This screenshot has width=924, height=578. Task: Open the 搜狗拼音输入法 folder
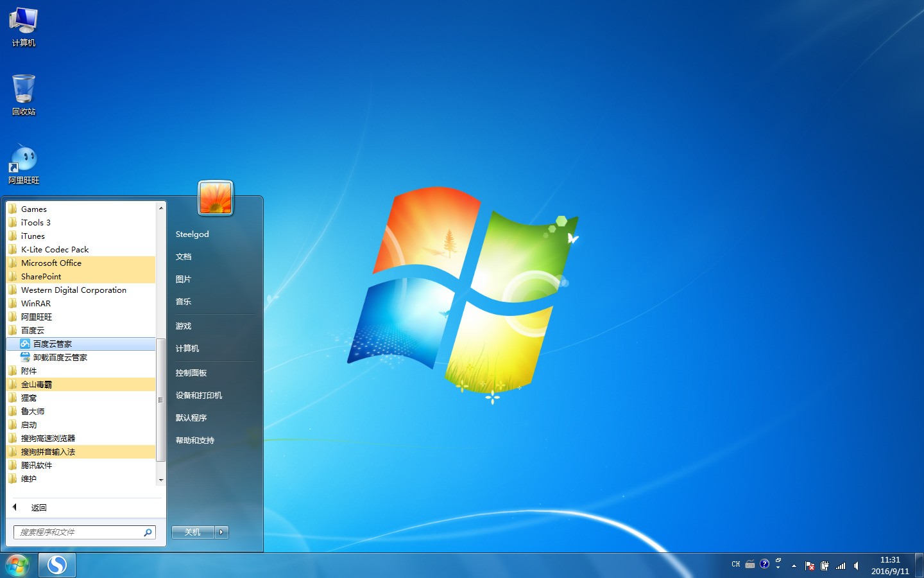click(x=81, y=451)
